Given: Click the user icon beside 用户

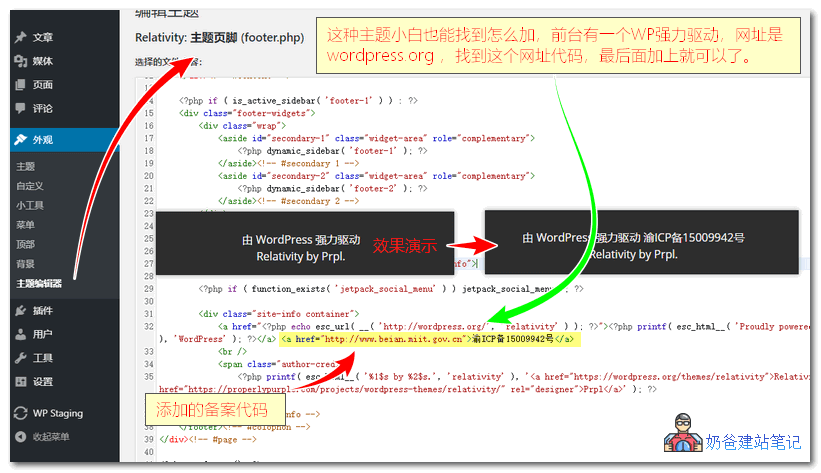Looking at the screenshot, I should (x=20, y=334).
